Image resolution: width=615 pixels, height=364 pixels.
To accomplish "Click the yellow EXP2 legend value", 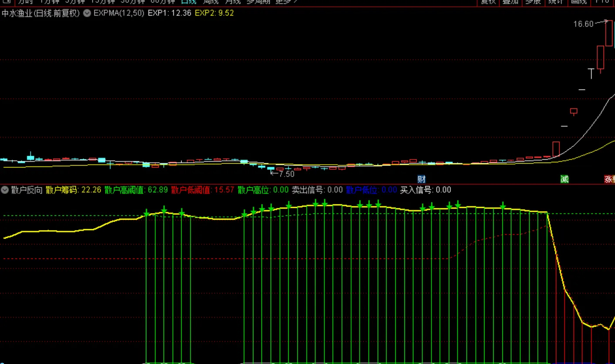I will tap(214, 13).
